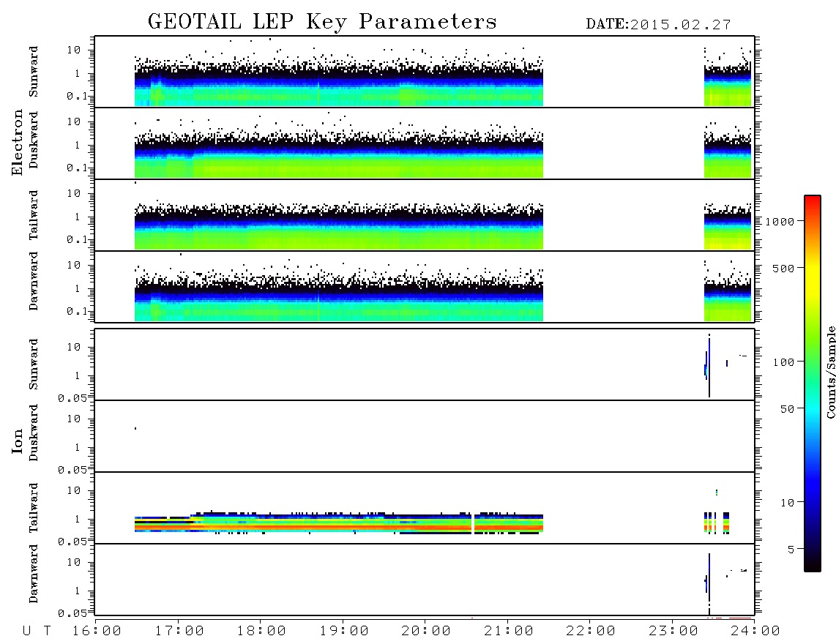Click the colorbar tick label 5
This screenshot has height=644, width=836.
click(x=791, y=549)
